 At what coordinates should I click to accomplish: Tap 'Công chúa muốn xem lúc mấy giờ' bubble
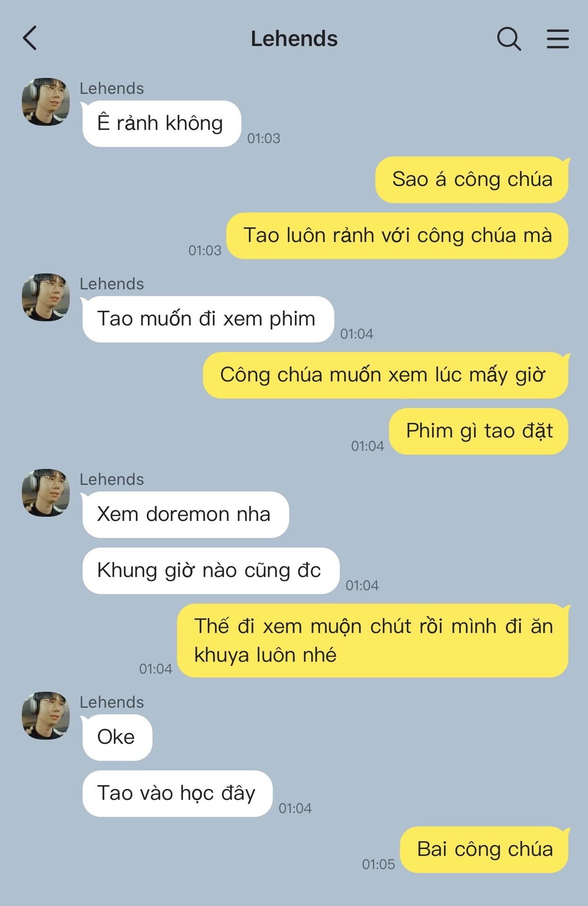coord(386,375)
